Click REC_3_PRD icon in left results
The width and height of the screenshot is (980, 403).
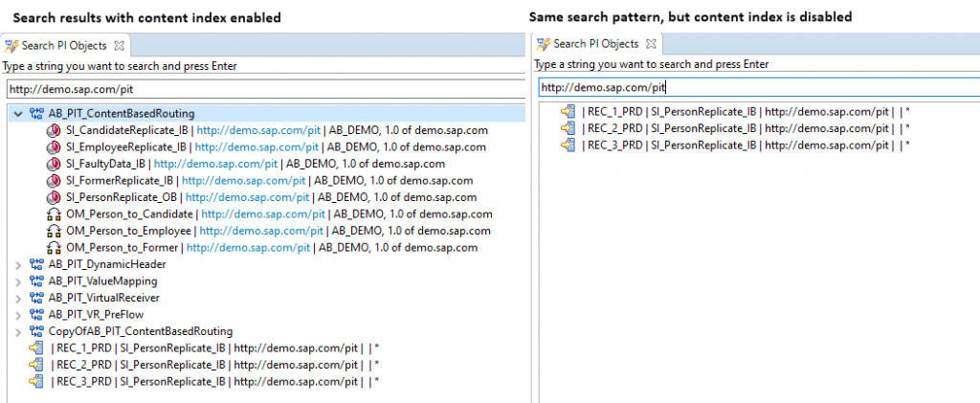[x=36, y=381]
